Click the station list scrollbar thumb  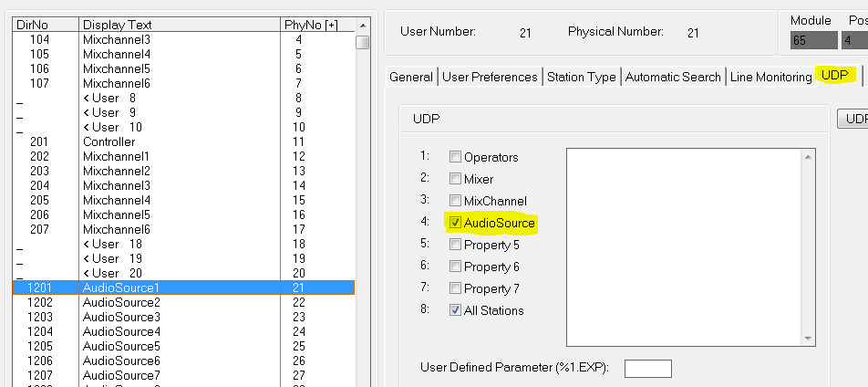pyautogui.click(x=363, y=42)
